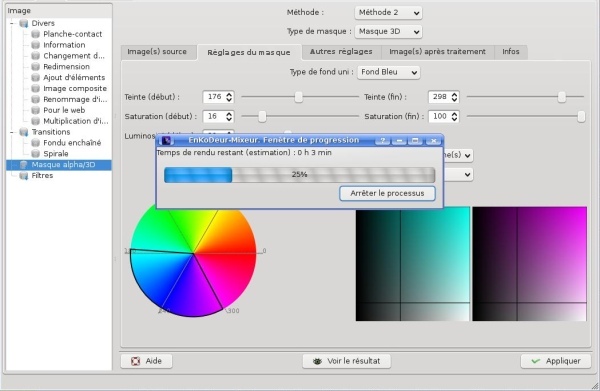Switch to the Image(s) source tab
The width and height of the screenshot is (600, 391).
(157, 52)
